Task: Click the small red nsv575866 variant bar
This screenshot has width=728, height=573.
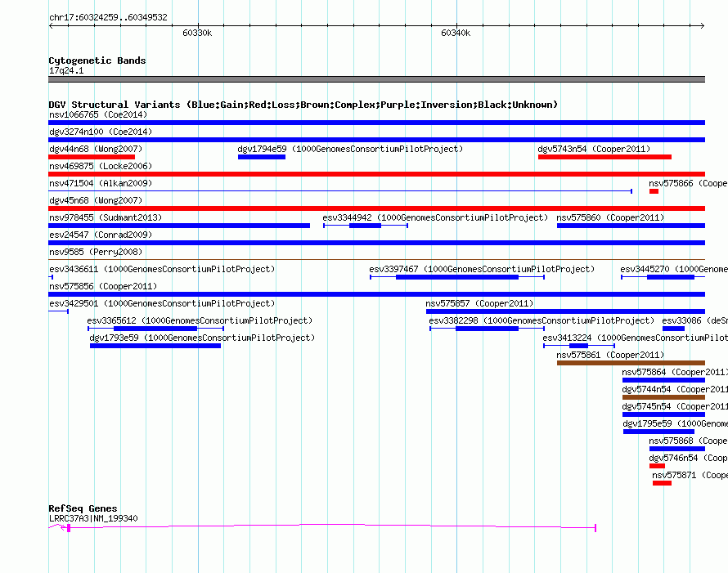Action: 654,191
